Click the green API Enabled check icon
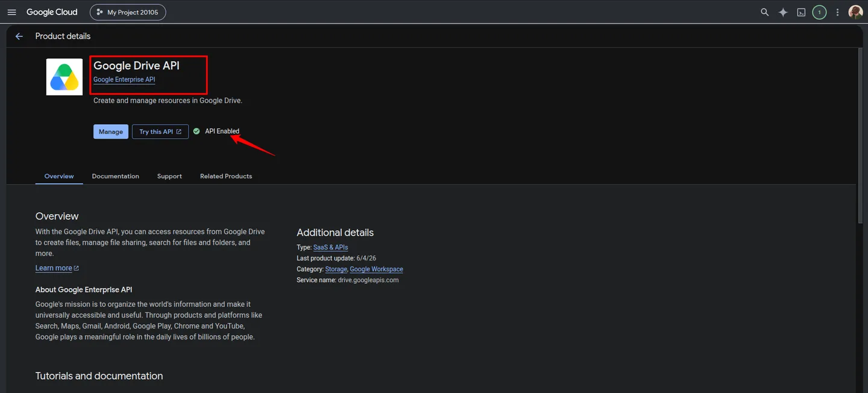The image size is (868, 393). point(197,131)
